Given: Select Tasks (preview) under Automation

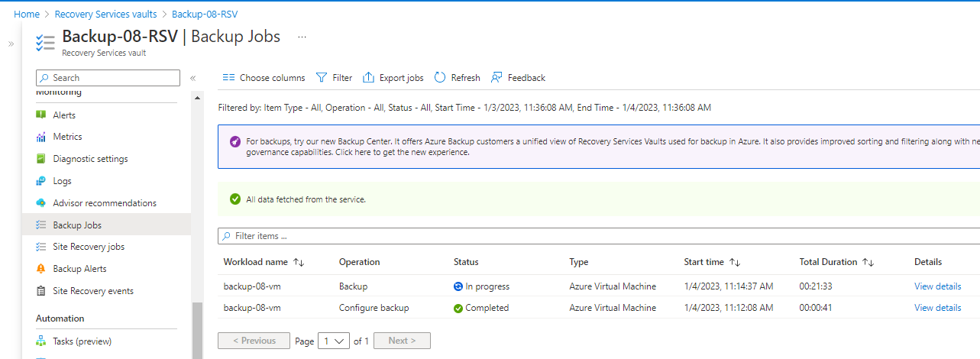Looking at the screenshot, I should (x=82, y=341).
